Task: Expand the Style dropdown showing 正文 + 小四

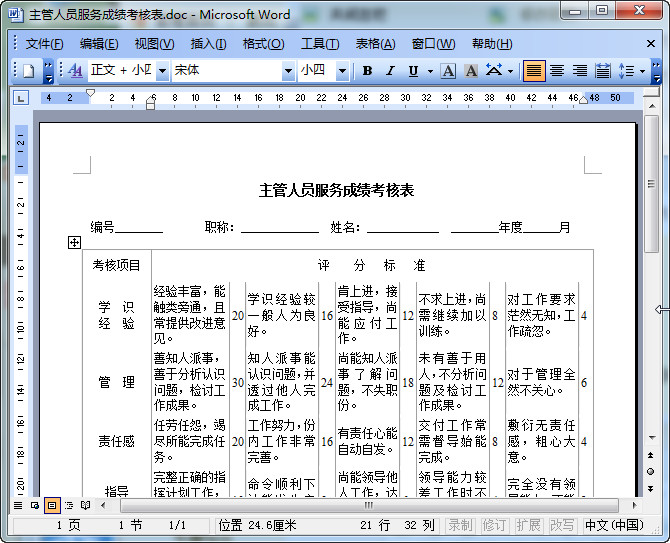Action: tap(162, 71)
